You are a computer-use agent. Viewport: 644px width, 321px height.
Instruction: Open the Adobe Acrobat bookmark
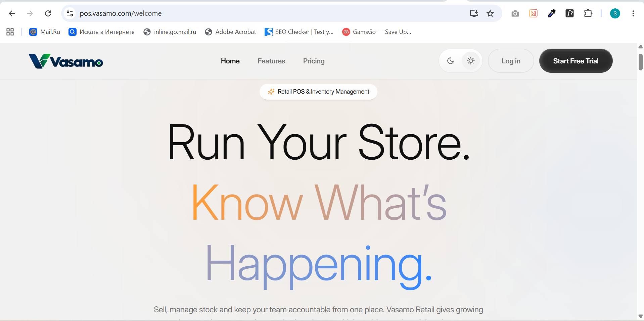pos(230,32)
